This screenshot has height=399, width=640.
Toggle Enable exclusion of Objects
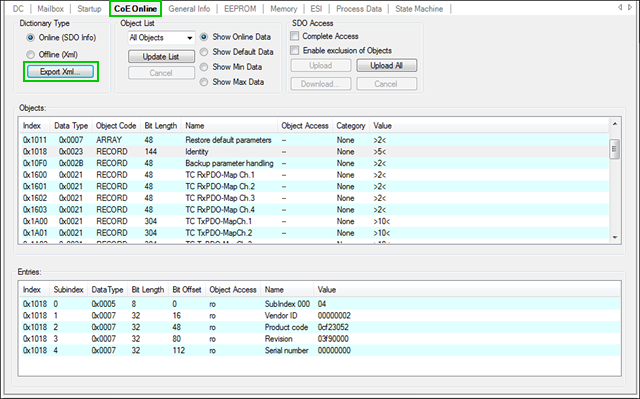pyautogui.click(x=295, y=50)
